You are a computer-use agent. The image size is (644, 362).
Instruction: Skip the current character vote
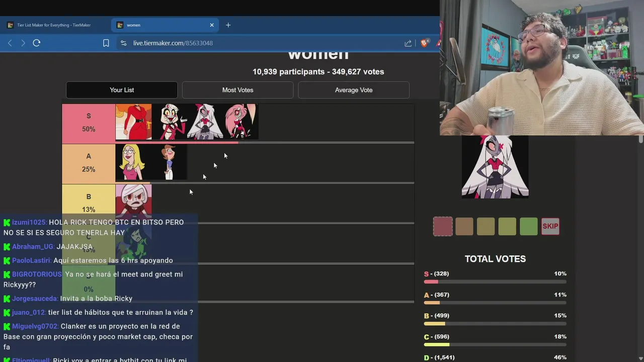(x=550, y=226)
